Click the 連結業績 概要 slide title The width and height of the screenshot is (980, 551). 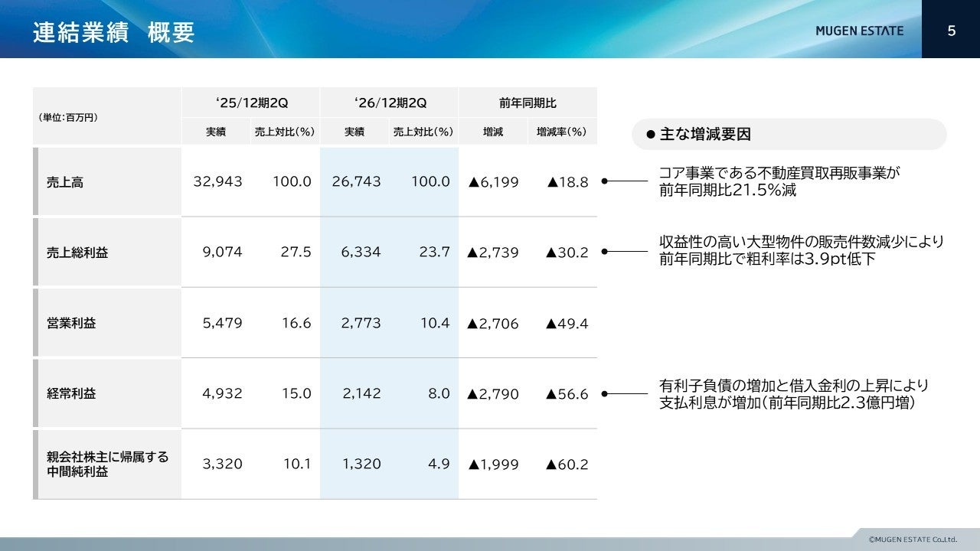click(113, 32)
